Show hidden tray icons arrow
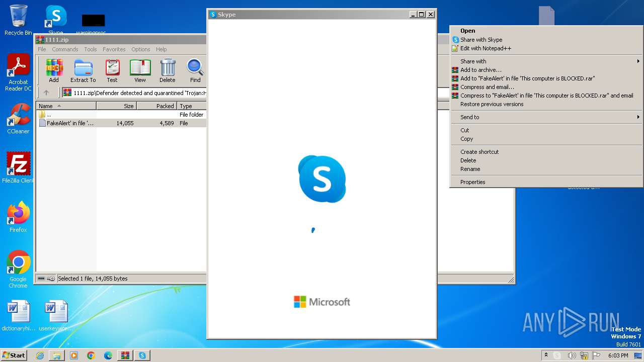The width and height of the screenshot is (644, 362). (x=546, y=355)
